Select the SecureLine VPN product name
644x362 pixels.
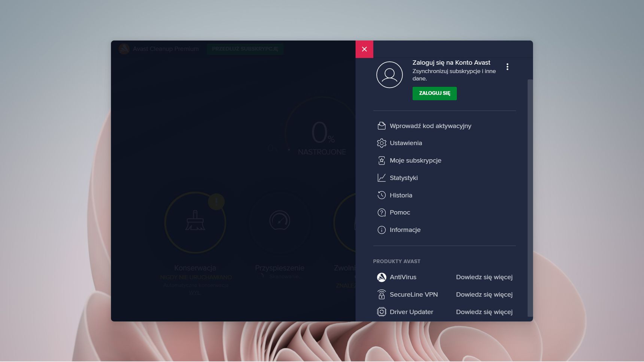pyautogui.click(x=414, y=294)
